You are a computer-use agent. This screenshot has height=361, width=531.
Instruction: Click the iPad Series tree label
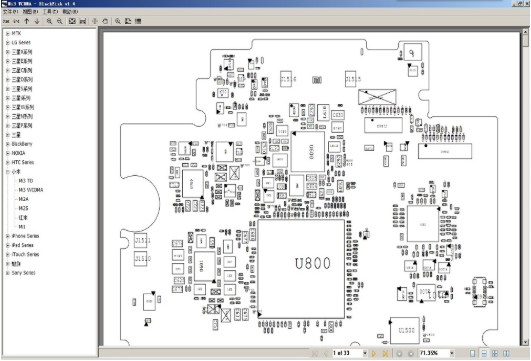click(23, 245)
